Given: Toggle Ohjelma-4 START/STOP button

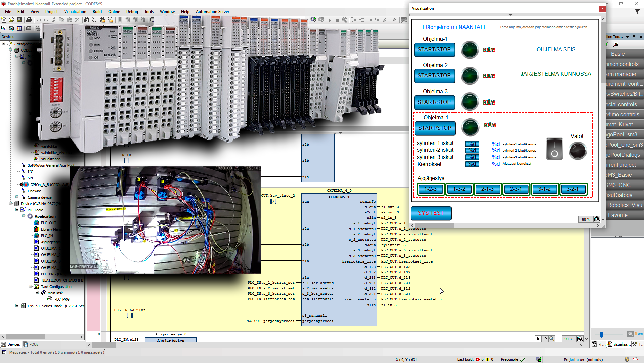Looking at the screenshot, I should [435, 128].
